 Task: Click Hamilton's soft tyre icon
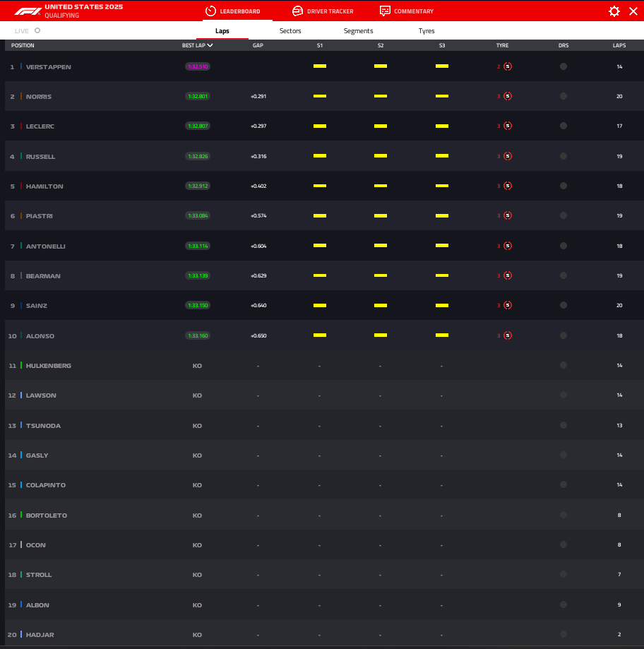coord(508,186)
